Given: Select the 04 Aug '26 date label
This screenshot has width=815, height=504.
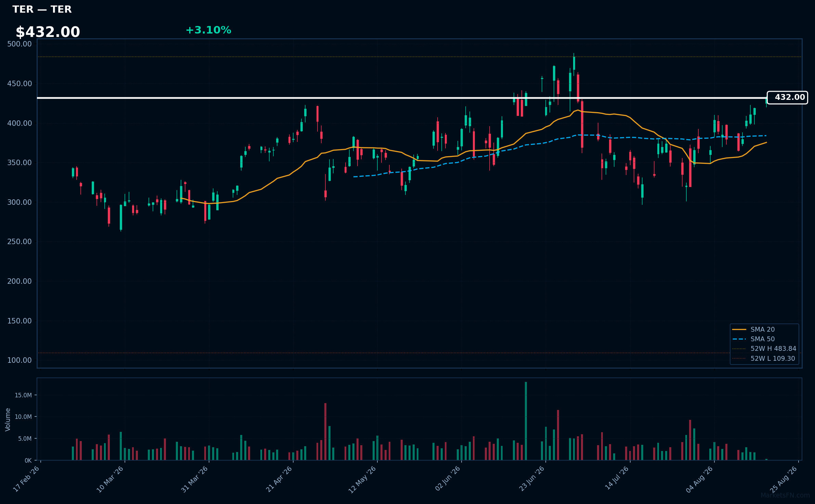Looking at the screenshot, I should (x=700, y=479).
